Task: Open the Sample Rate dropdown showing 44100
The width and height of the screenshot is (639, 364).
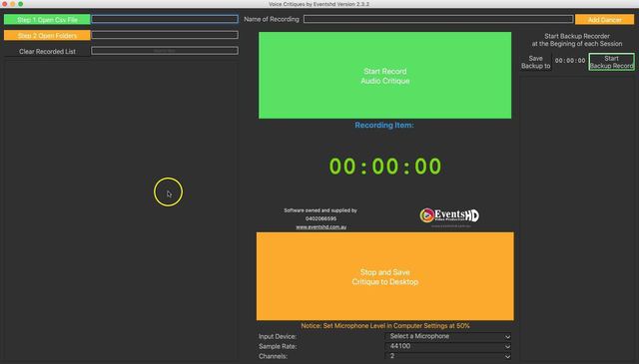Action: pyautogui.click(x=448, y=346)
